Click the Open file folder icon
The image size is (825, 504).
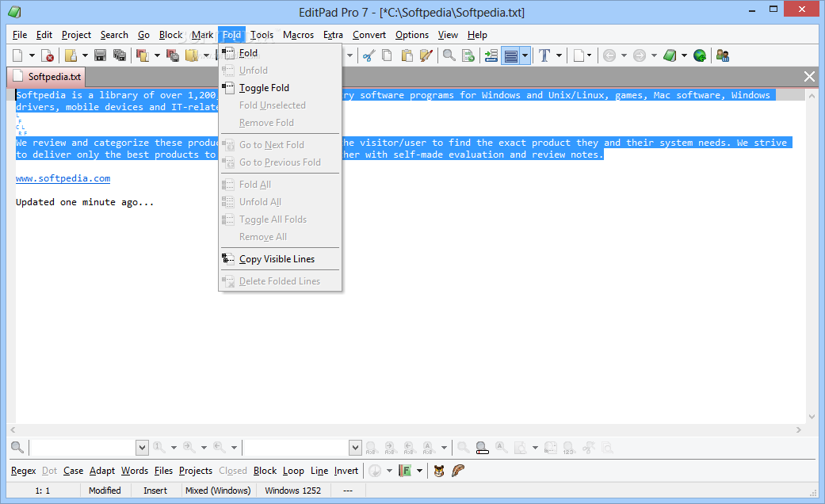click(x=71, y=55)
